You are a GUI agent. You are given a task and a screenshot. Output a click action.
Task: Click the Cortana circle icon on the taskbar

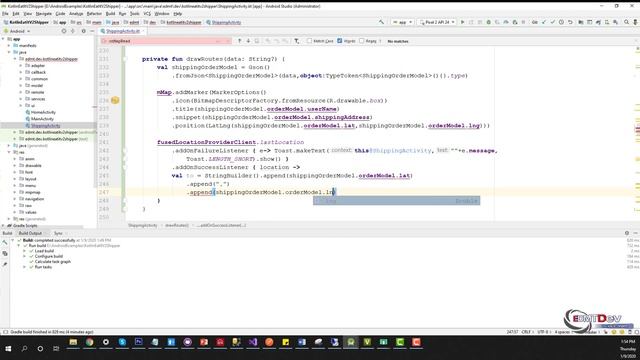click(x=40, y=349)
